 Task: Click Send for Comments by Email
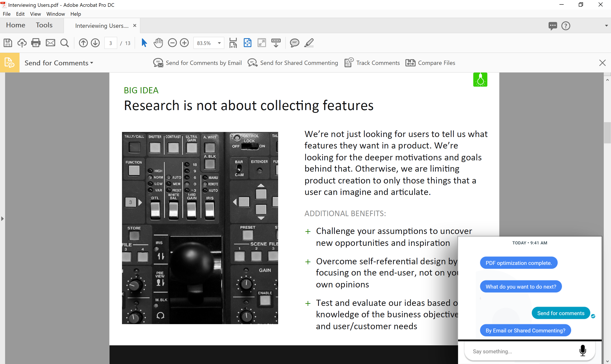tap(198, 63)
